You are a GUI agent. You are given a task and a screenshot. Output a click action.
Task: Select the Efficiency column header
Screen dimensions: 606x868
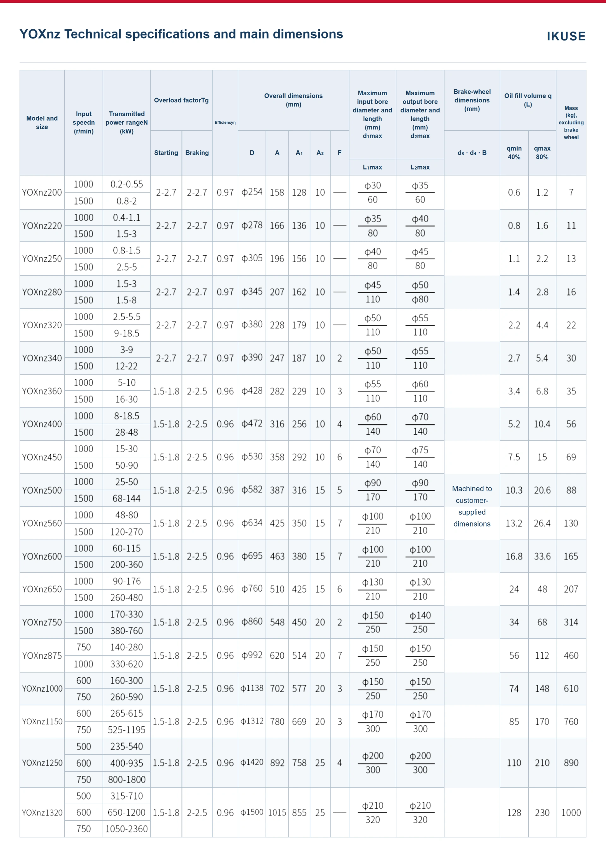225,122
